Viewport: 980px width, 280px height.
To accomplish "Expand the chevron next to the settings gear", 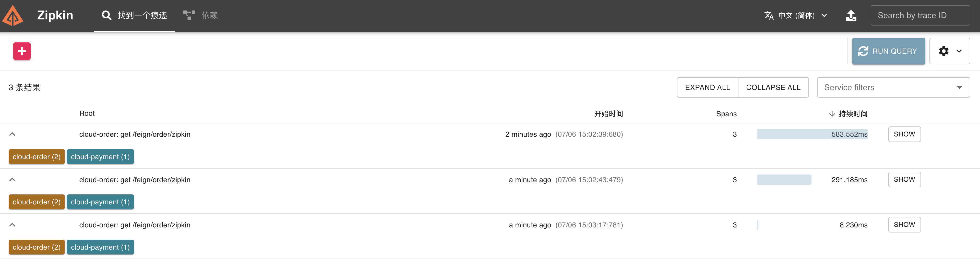I will [x=959, y=51].
